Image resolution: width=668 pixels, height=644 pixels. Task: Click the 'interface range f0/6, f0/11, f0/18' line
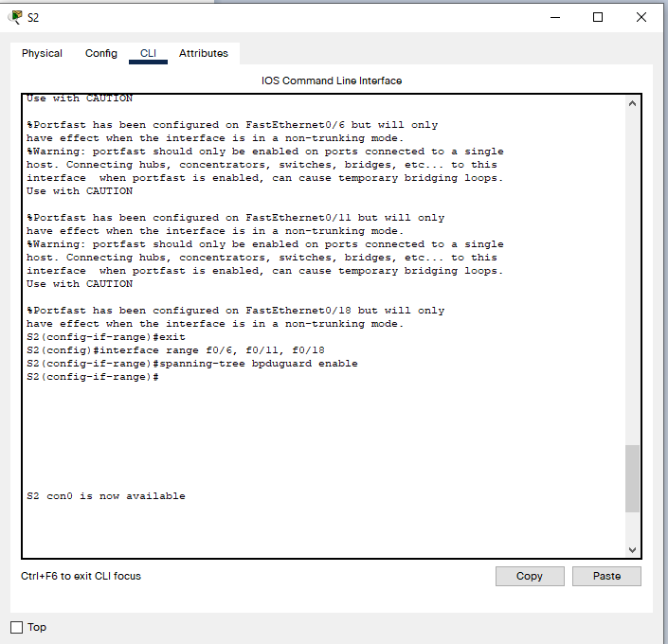175,350
